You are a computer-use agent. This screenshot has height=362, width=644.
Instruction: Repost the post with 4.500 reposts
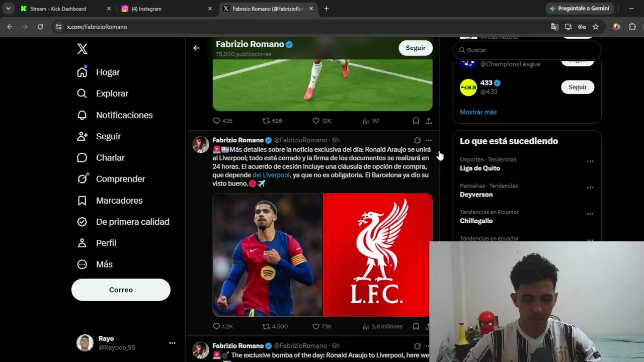point(275,326)
